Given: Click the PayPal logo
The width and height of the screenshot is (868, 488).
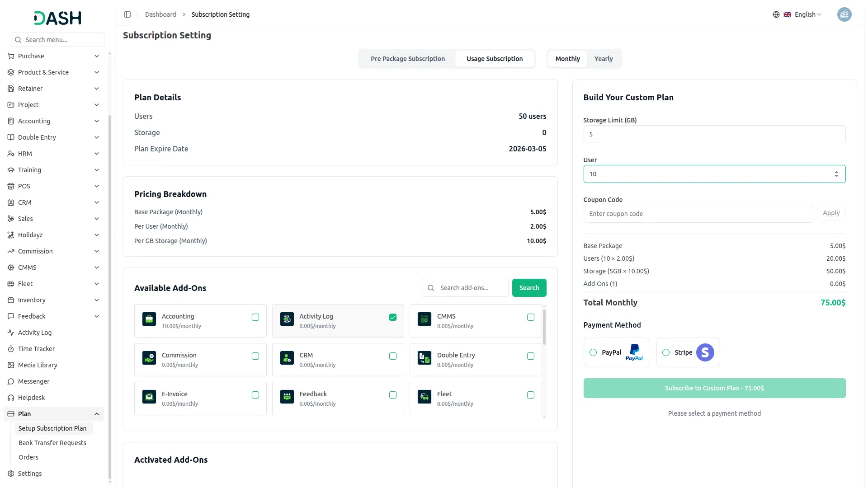Looking at the screenshot, I should coord(634,352).
